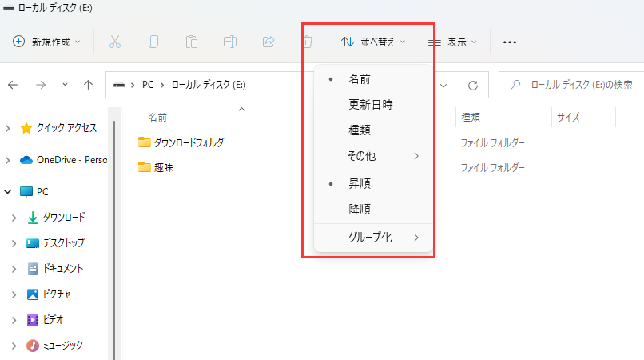Expand ミュージック tree node
Image resolution: width=644 pixels, height=360 pixels.
click(x=14, y=346)
